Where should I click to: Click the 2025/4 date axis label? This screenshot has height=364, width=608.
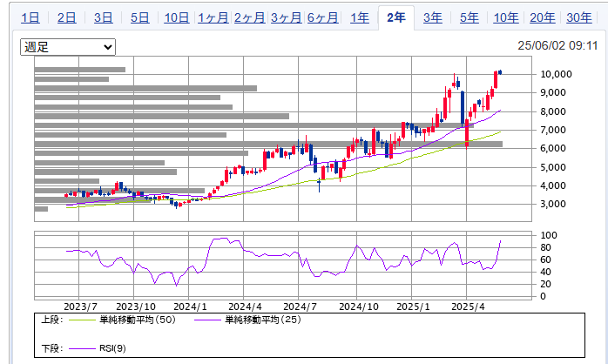pyautogui.click(x=468, y=307)
